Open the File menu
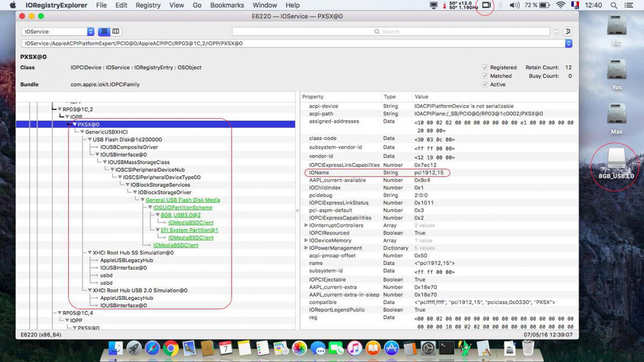 (101, 5)
